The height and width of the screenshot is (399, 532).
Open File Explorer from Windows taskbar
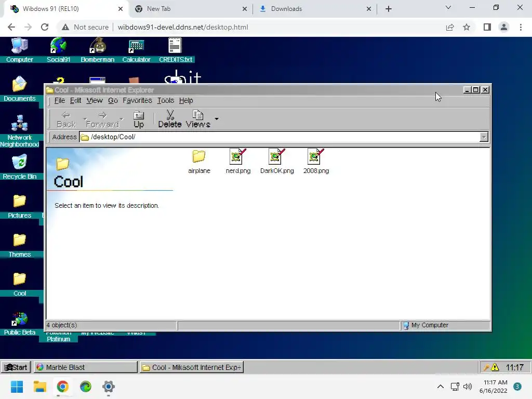point(39,387)
